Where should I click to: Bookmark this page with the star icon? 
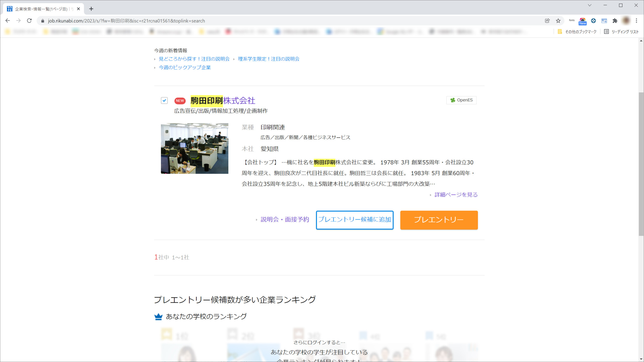(558, 21)
